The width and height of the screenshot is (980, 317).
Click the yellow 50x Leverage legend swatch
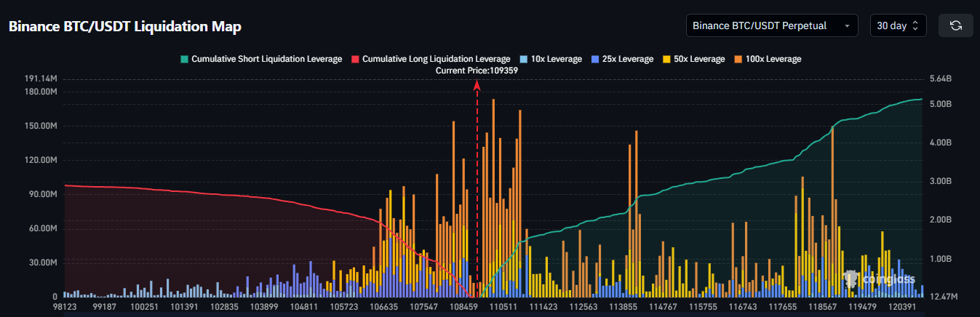(667, 59)
